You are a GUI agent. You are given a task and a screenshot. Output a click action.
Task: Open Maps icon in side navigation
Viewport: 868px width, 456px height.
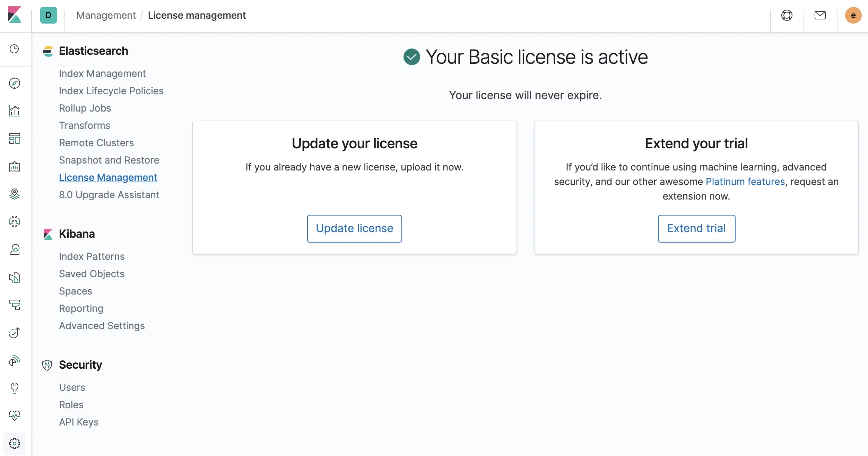tap(15, 194)
